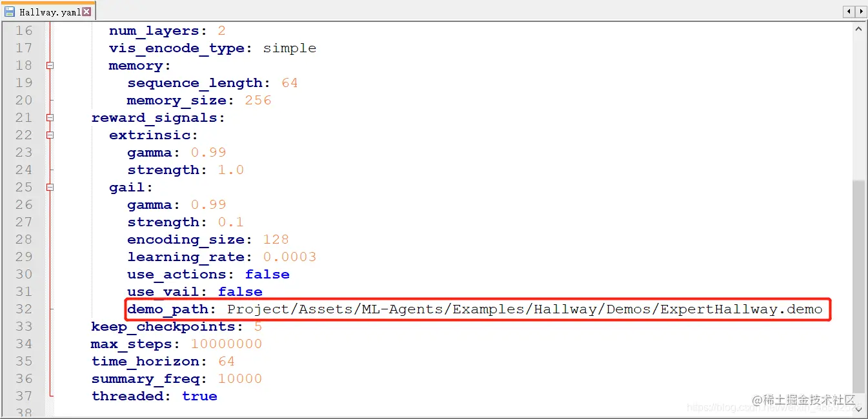
Task: Click the false value of use_actions
Action: [267, 275]
